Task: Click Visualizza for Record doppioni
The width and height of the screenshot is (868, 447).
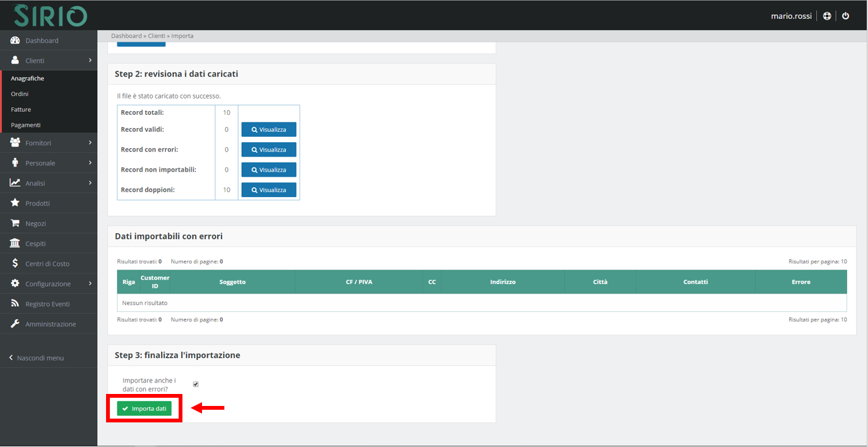Action: [x=268, y=190]
